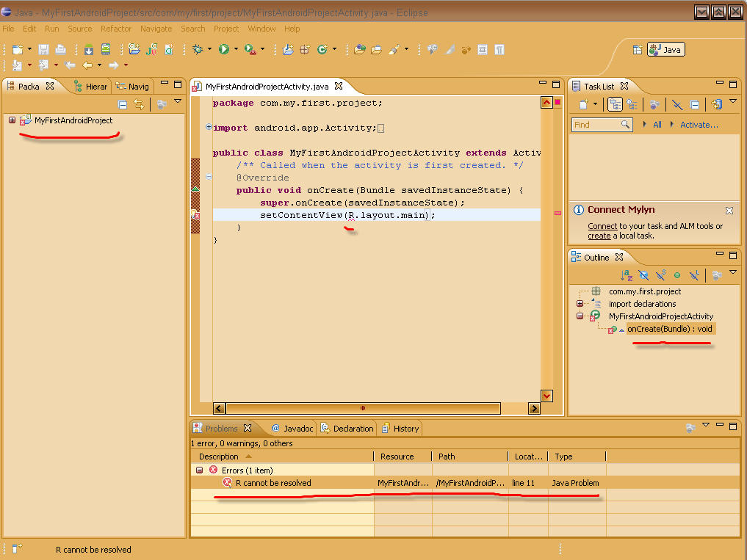This screenshot has width=747, height=560.
Task: Click the Run External Tools icon
Action: click(250, 49)
